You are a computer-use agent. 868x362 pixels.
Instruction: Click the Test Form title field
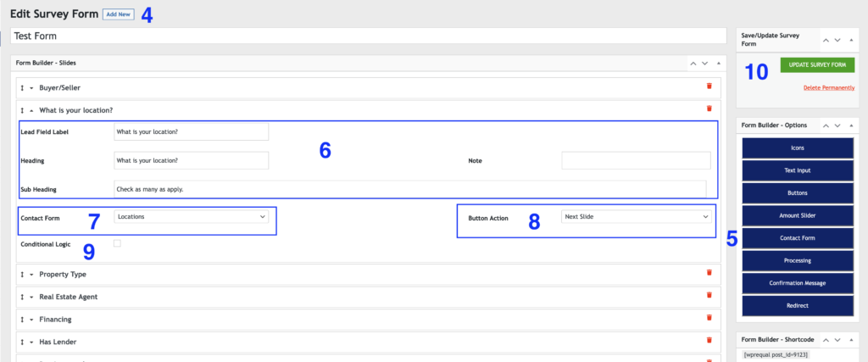[x=368, y=36]
